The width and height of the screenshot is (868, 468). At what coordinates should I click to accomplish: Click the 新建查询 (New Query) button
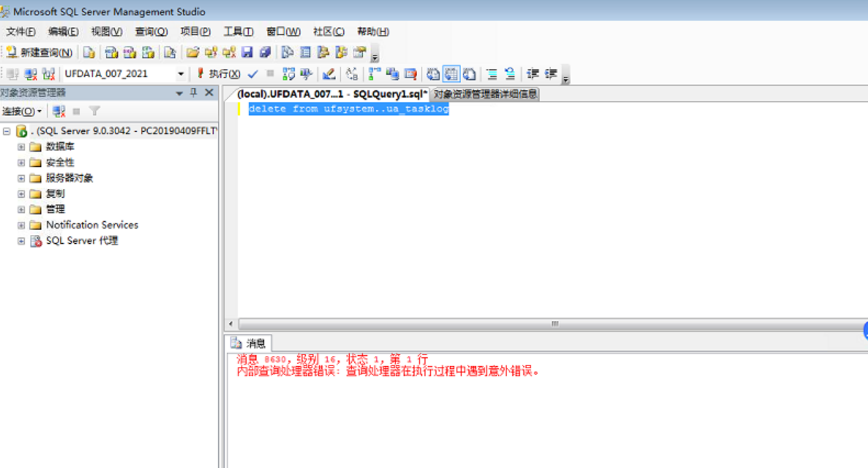coord(40,53)
